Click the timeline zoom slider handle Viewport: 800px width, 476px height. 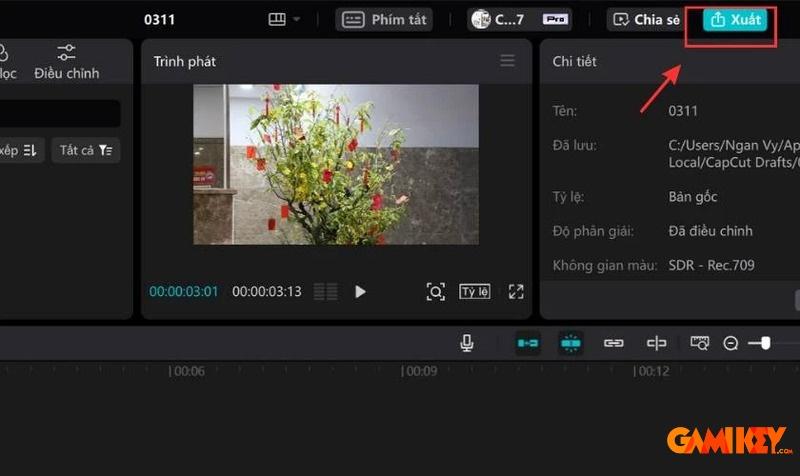tap(765, 343)
